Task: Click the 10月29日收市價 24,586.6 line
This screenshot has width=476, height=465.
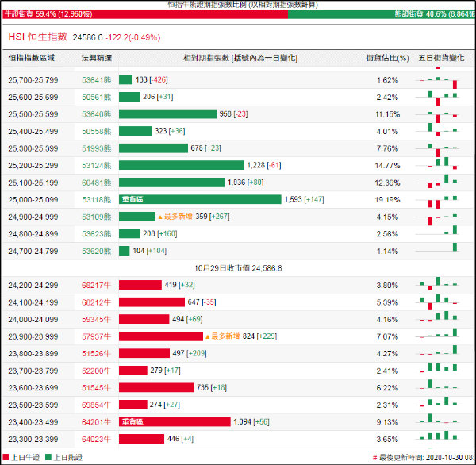Action: tap(238, 268)
